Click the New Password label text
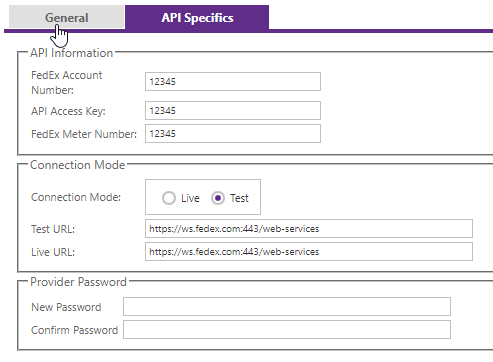 click(66, 307)
